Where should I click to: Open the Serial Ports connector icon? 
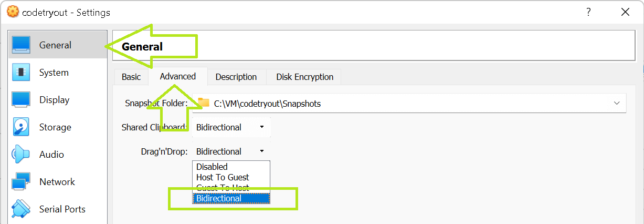point(21,209)
